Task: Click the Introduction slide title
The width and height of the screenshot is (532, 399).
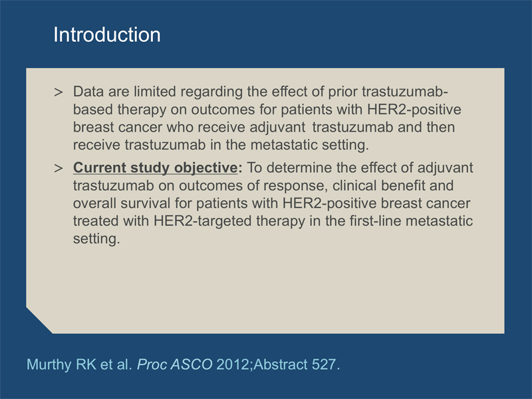Action: 107,35
